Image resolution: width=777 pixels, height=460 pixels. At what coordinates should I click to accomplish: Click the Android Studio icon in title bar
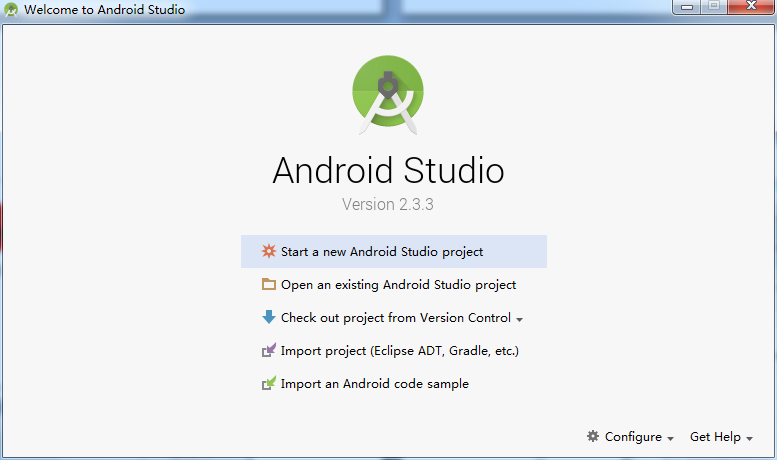(x=11, y=9)
